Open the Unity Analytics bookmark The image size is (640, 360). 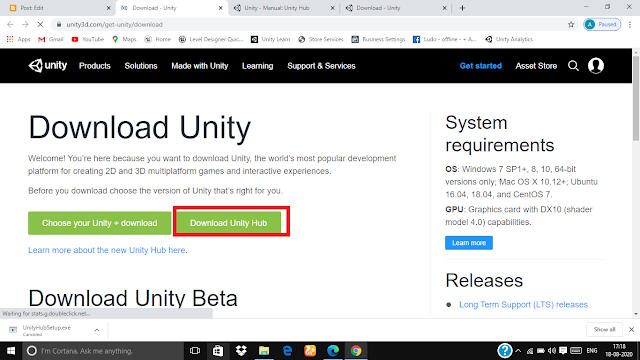pos(509,39)
